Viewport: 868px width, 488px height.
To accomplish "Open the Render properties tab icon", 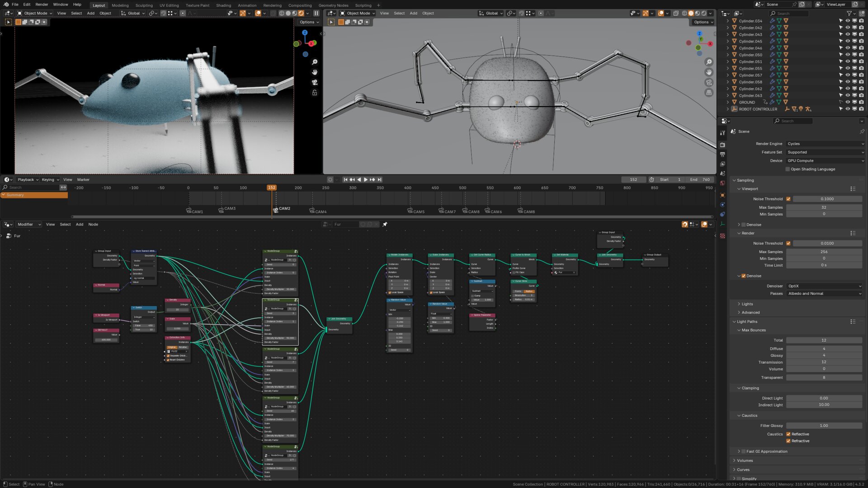I will (x=722, y=145).
